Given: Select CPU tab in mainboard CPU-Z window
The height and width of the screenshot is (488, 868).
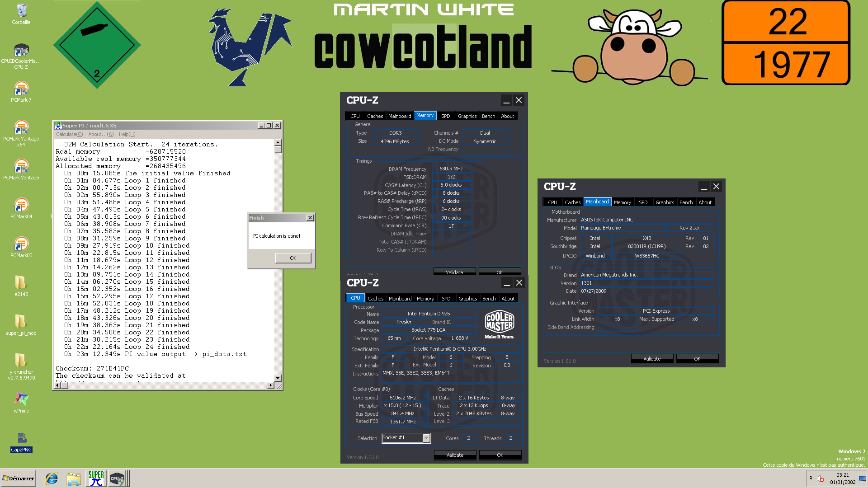Looking at the screenshot, I should 552,202.
